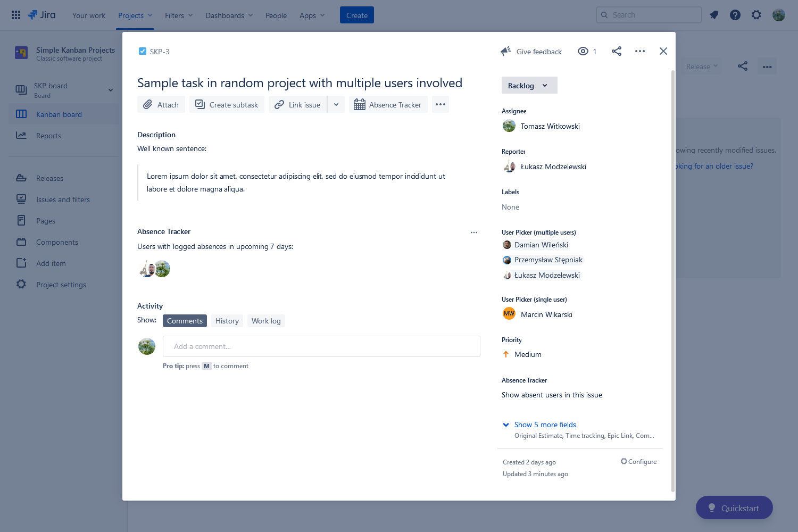Click the Add a comment field

[x=321, y=346]
